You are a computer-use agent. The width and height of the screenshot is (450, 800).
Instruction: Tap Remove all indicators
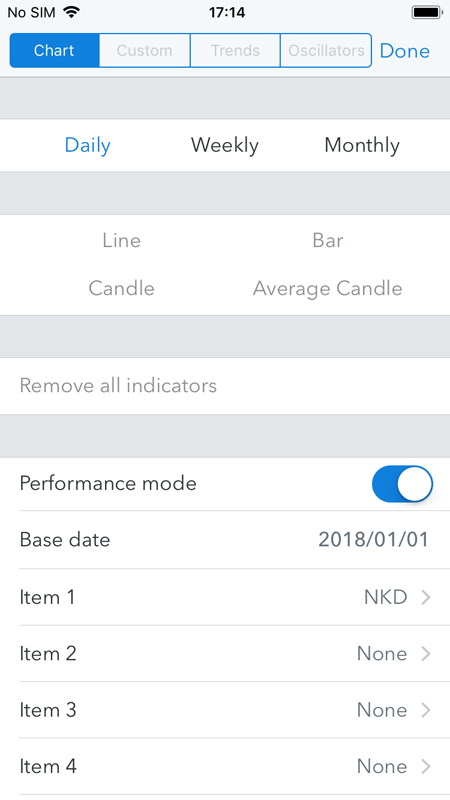click(118, 386)
